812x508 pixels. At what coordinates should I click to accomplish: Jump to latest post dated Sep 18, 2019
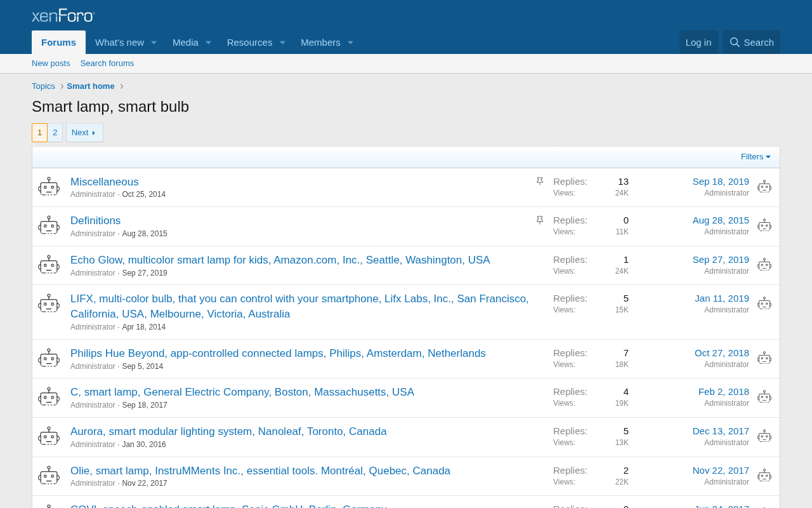[721, 182]
